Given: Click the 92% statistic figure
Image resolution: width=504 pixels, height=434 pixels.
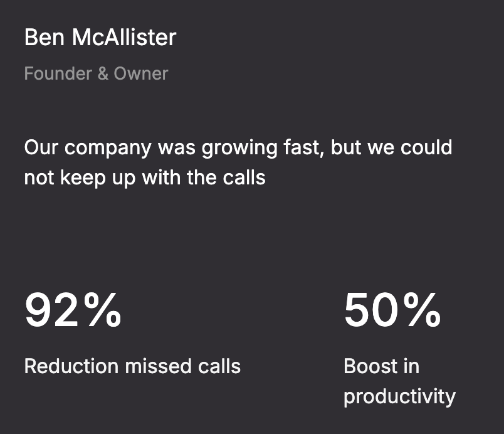Looking at the screenshot, I should (73, 310).
